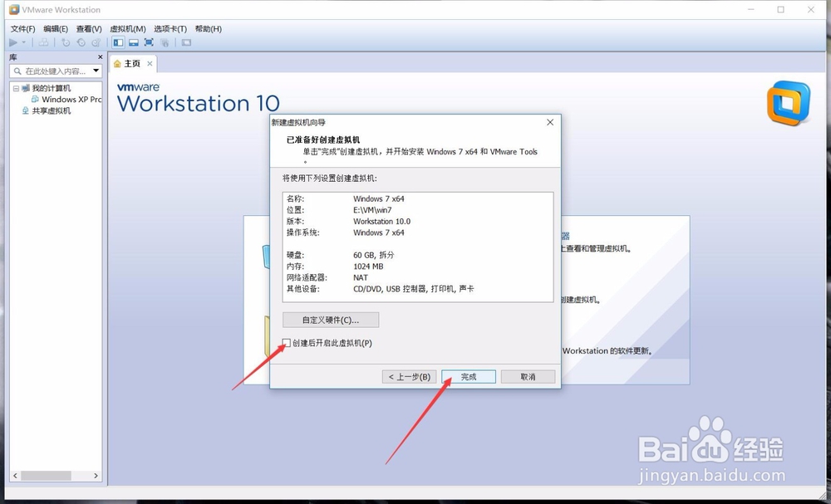Click the Unity mode toolbar icon
The height and width of the screenshot is (504, 831).
click(165, 42)
